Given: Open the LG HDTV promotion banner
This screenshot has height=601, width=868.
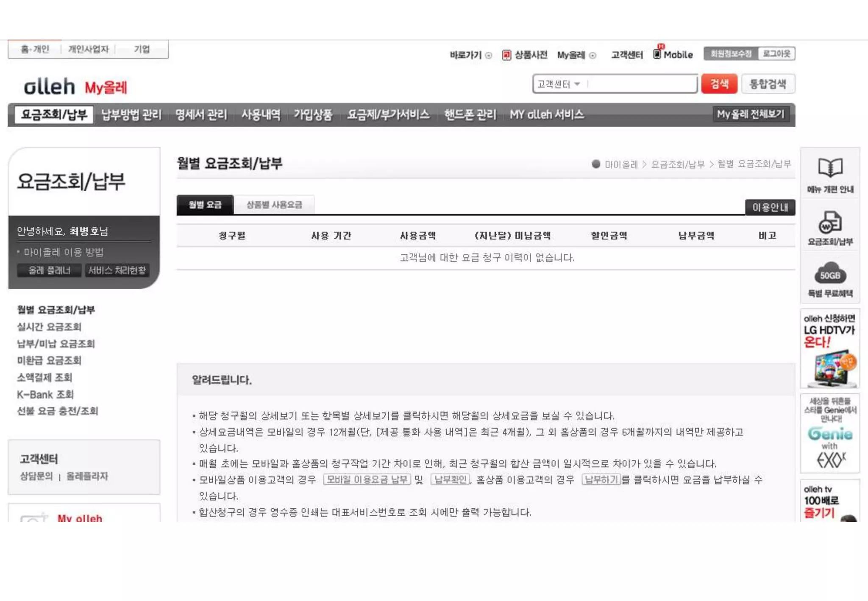Looking at the screenshot, I should [830, 349].
